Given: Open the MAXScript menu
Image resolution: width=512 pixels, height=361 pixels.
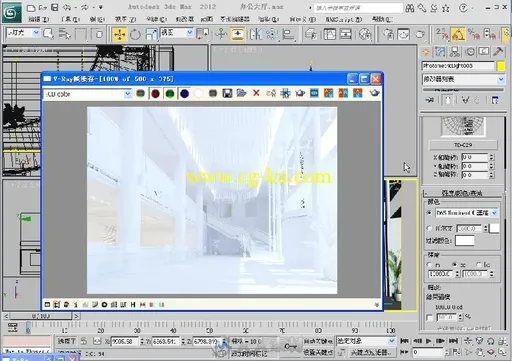Looking at the screenshot, I should point(344,19).
